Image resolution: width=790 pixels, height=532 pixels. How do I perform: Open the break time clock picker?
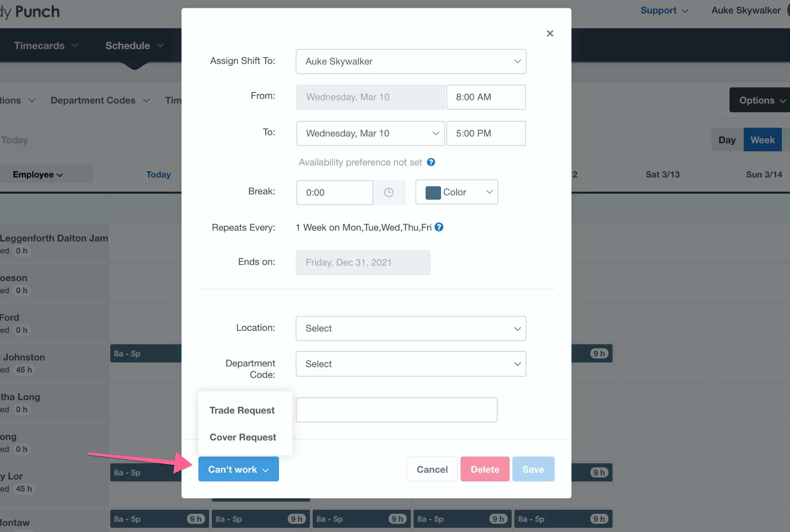[x=389, y=192]
